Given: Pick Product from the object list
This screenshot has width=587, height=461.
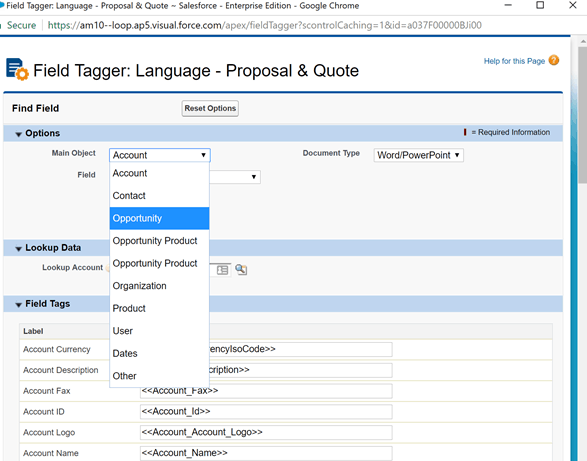Looking at the screenshot, I should pyautogui.click(x=159, y=309).
